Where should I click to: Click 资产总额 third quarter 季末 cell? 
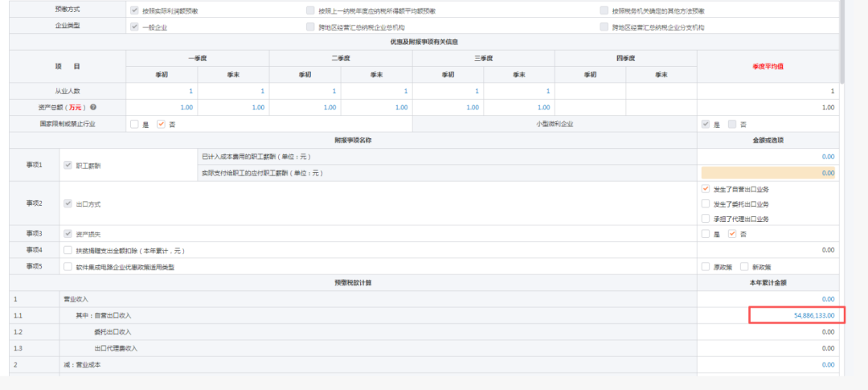click(519, 107)
